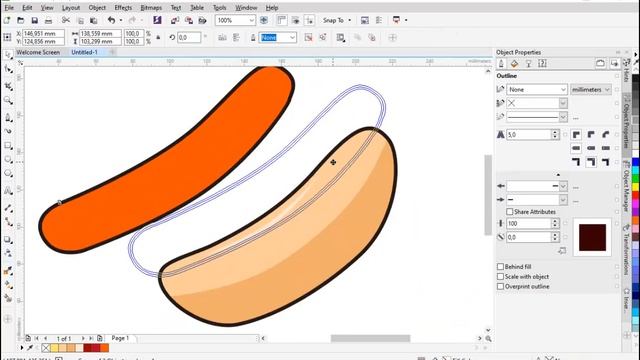Select the mitered corners option
The width and height of the screenshot is (640, 360).
point(576,134)
